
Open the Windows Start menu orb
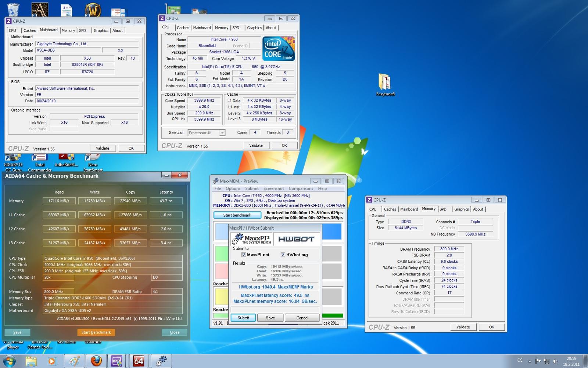coord(10,361)
